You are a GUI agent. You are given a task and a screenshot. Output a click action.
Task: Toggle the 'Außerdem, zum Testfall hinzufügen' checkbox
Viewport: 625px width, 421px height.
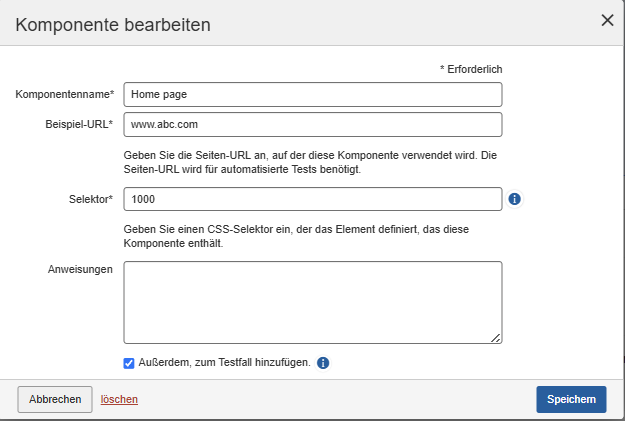(129, 363)
